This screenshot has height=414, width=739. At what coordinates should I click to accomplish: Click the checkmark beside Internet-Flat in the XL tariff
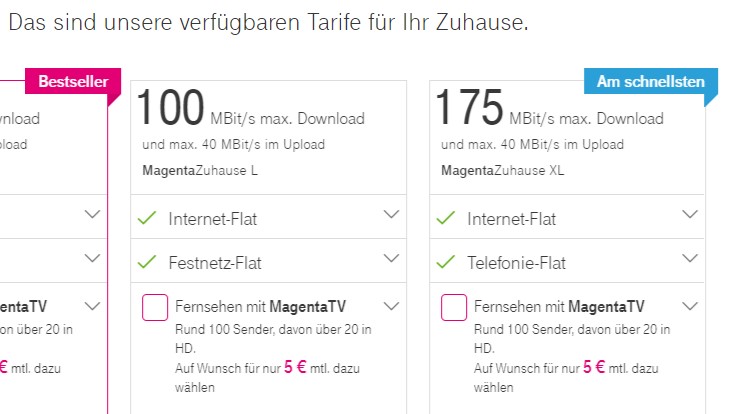tap(445, 218)
